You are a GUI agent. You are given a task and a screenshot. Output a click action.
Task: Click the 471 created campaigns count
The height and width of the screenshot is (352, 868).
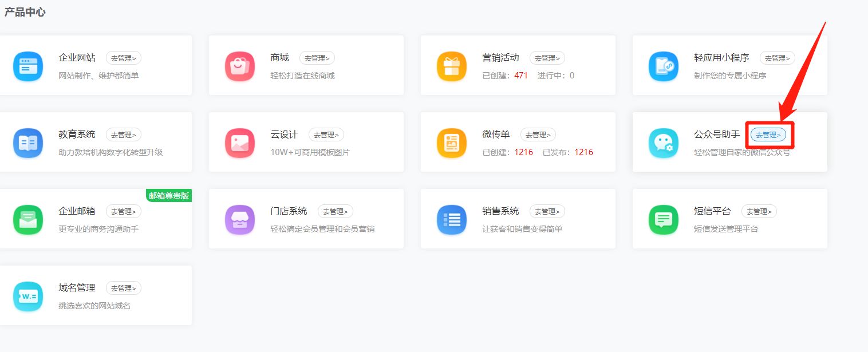pyautogui.click(x=522, y=75)
